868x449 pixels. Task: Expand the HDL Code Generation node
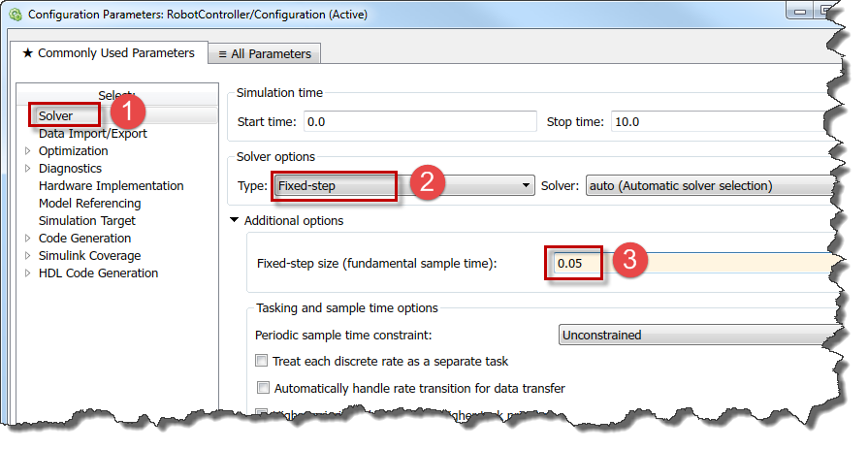28,273
